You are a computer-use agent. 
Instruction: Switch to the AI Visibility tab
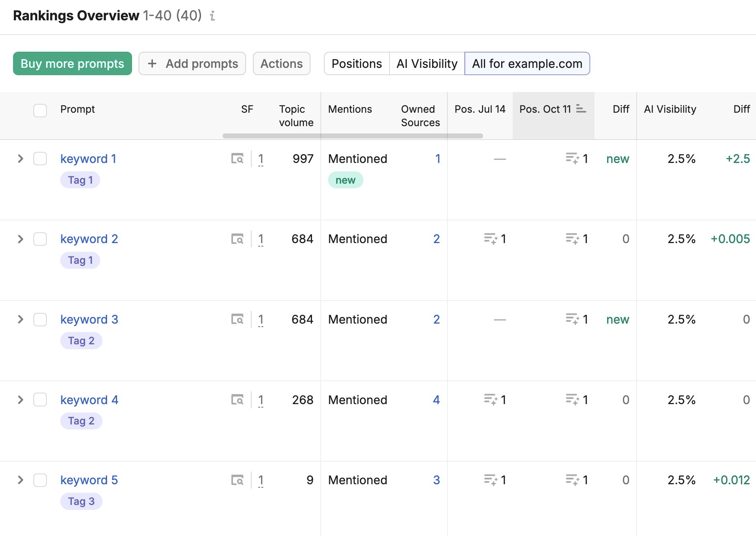427,64
